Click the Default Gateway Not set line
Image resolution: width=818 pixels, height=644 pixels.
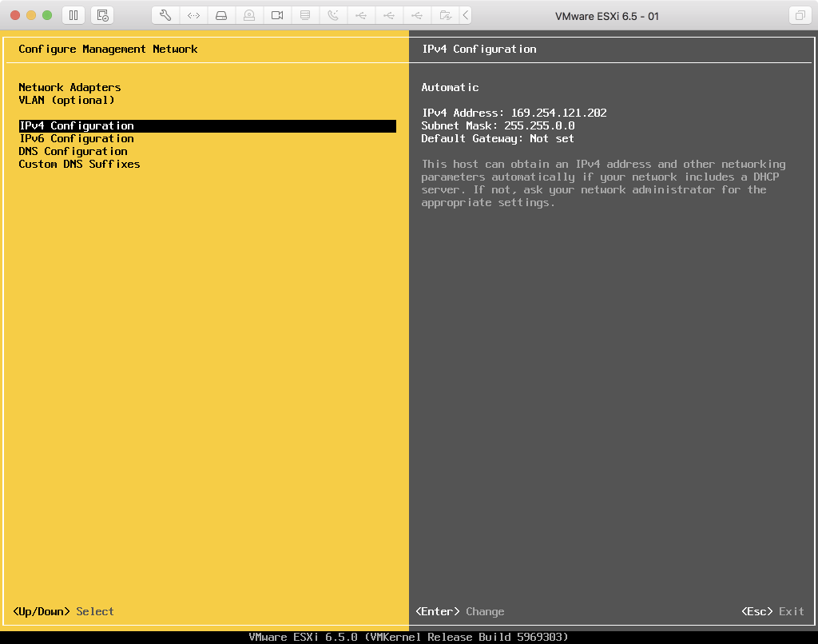coord(498,139)
